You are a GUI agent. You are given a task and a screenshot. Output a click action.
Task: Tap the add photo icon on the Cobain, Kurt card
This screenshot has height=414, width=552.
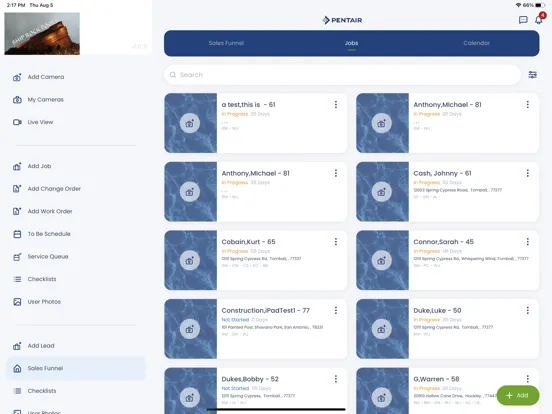coord(190,261)
